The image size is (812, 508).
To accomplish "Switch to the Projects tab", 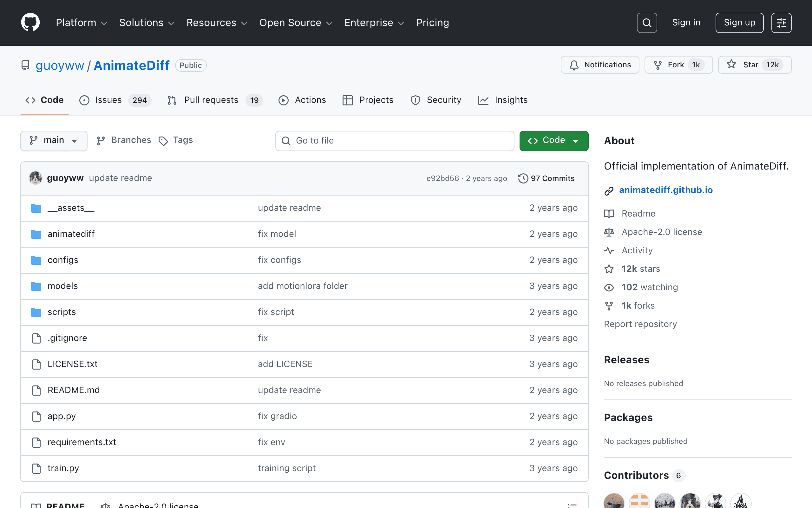I will [x=368, y=100].
